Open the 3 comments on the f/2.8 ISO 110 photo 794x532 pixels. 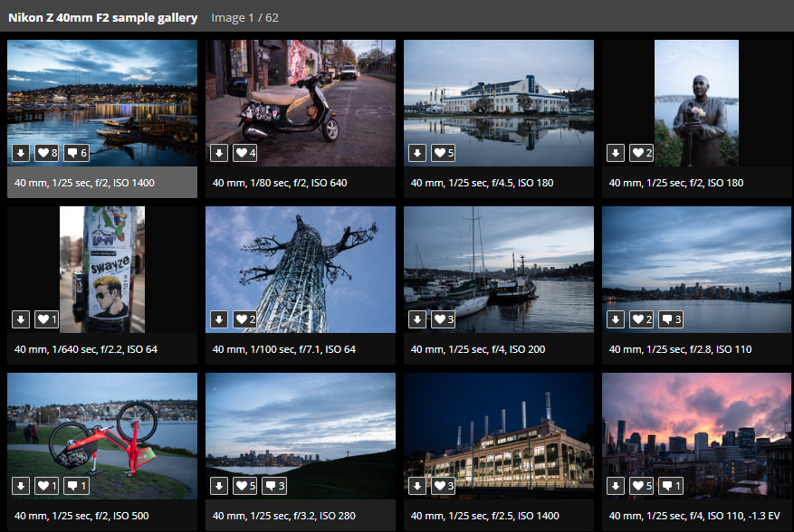click(671, 318)
